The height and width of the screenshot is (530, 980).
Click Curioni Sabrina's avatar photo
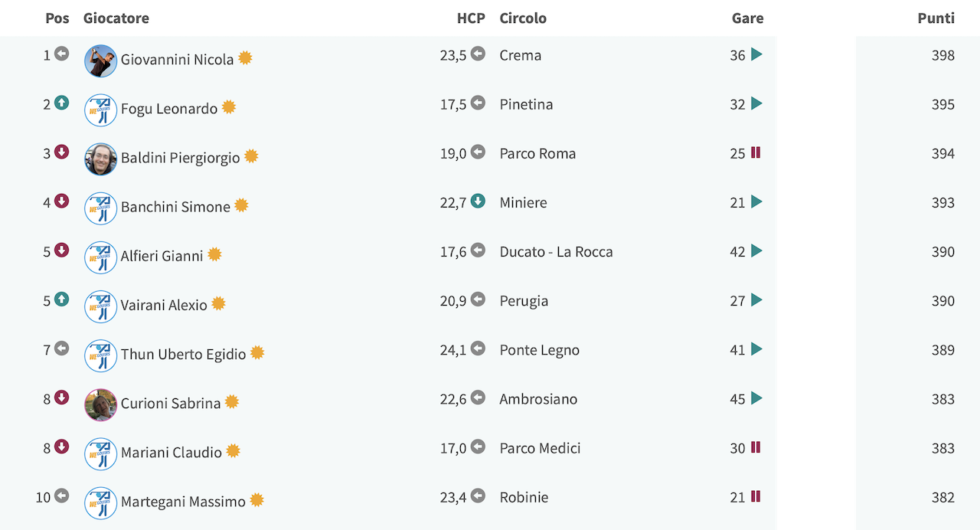pyautogui.click(x=100, y=404)
